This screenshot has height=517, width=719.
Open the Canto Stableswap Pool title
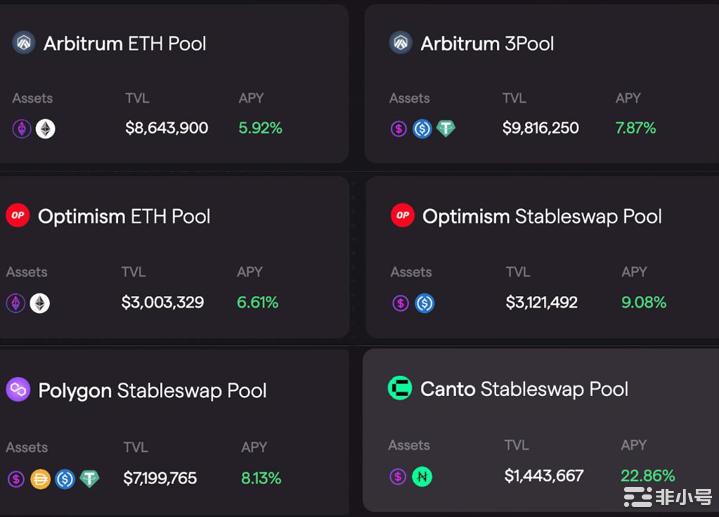pyautogui.click(x=524, y=389)
